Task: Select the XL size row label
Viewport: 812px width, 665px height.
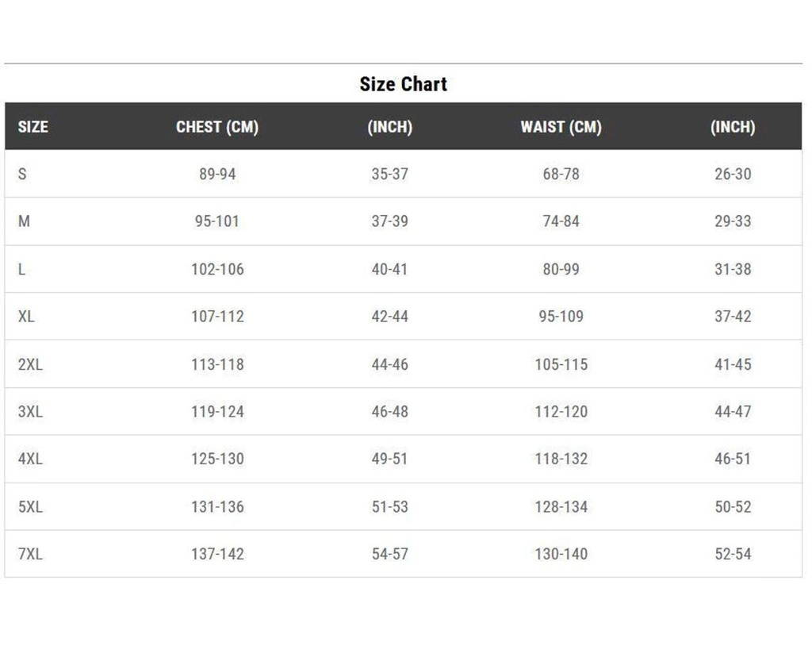Action: click(26, 317)
